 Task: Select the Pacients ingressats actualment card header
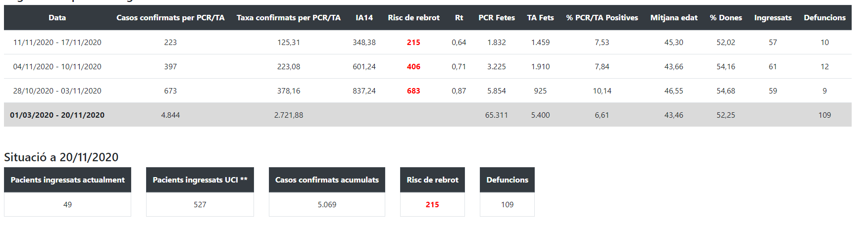coord(68,180)
